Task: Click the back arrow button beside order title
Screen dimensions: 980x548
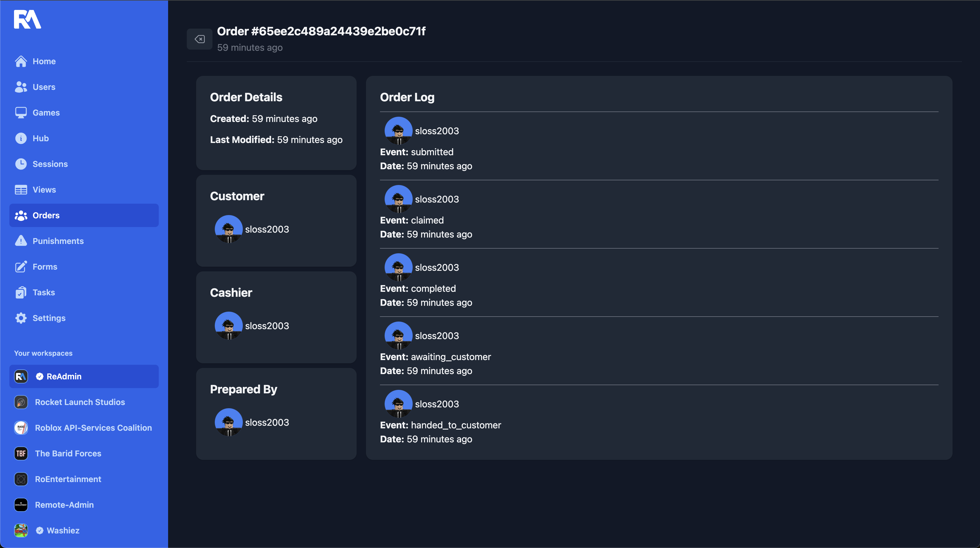Action: 199,39
